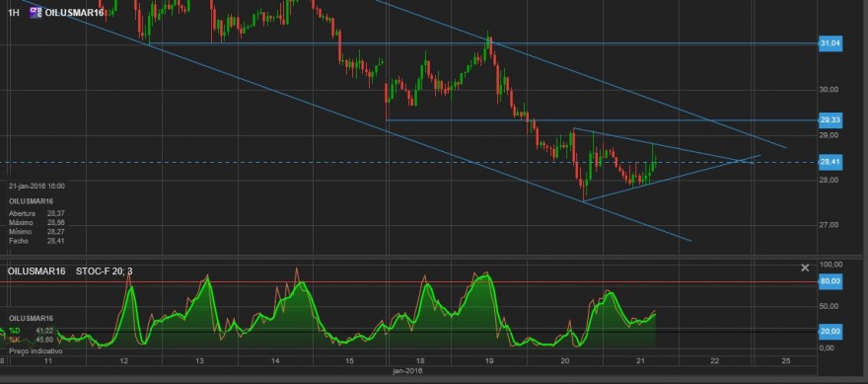The height and width of the screenshot is (384, 868).
Task: Click day 11 on the time axis
Action: pos(48,361)
